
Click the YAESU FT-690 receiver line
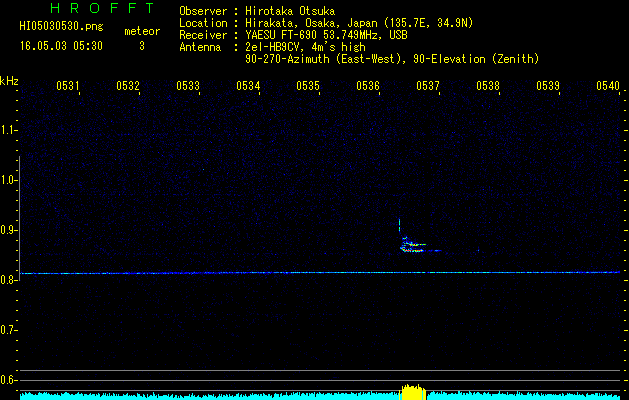(326, 35)
